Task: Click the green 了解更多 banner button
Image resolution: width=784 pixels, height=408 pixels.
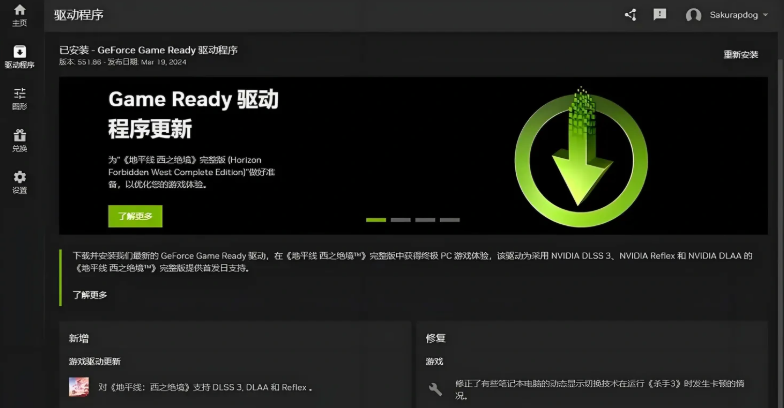Action: (135, 216)
